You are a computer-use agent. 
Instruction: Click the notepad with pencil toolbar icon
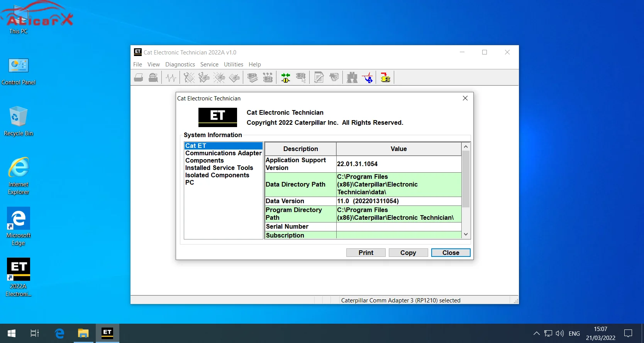pyautogui.click(x=319, y=78)
